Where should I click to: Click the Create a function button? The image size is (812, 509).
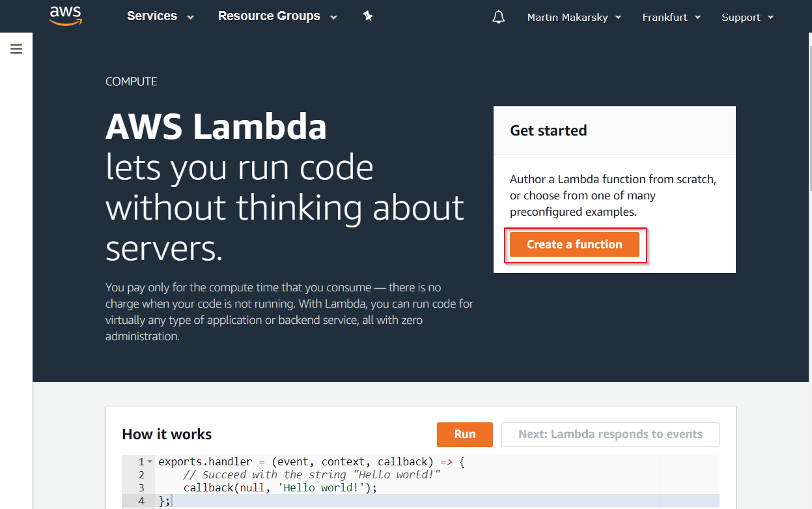[575, 244]
